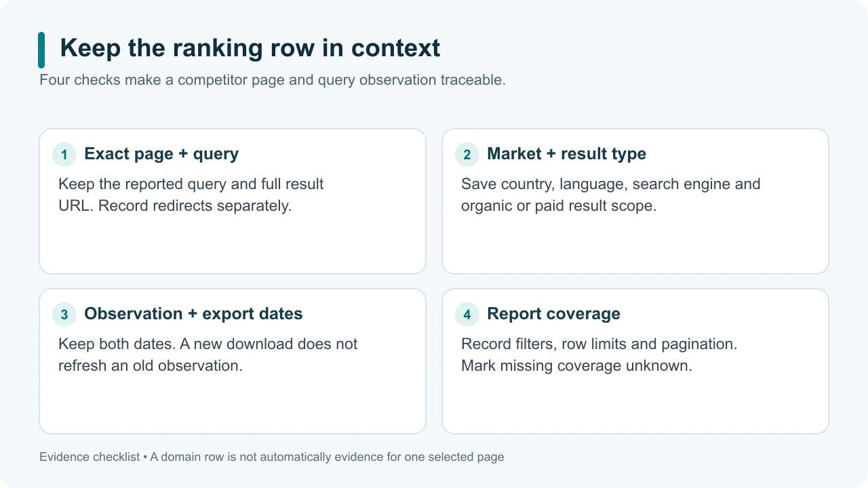Click the line "Mark missing coverage unknown."
The image size is (868, 488).
[x=576, y=366]
